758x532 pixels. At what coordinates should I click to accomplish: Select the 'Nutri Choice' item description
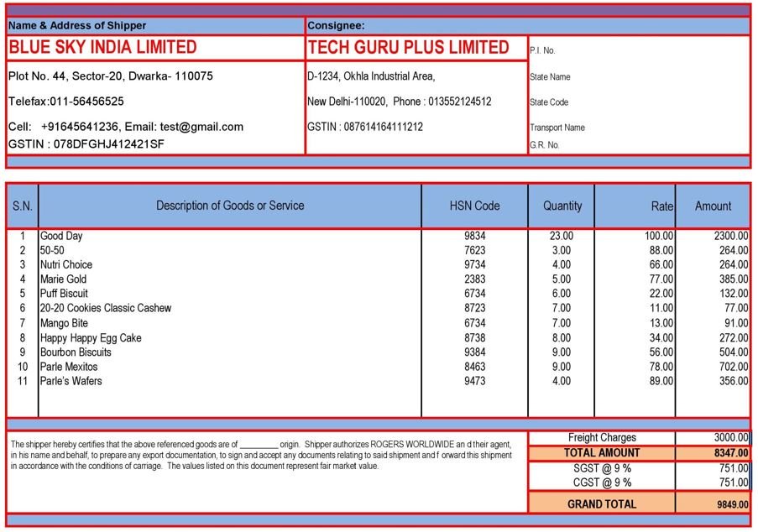point(66,265)
